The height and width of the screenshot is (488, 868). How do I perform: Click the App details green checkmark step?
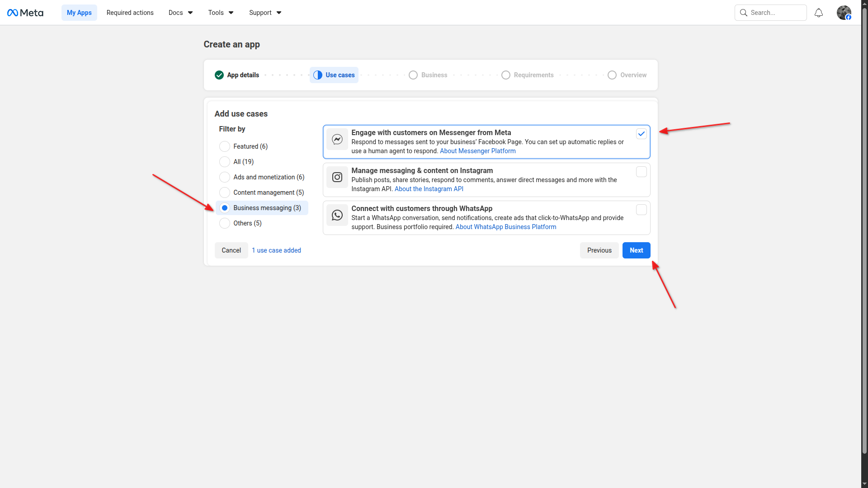[219, 75]
